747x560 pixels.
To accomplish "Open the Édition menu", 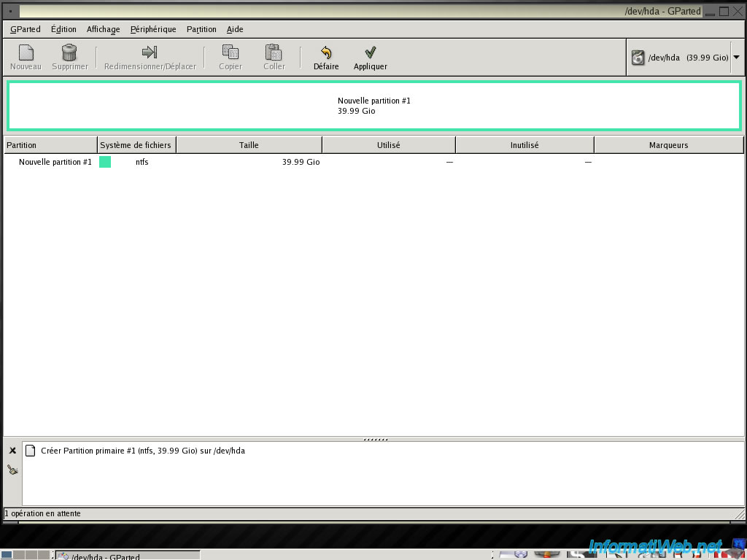I will [63, 29].
